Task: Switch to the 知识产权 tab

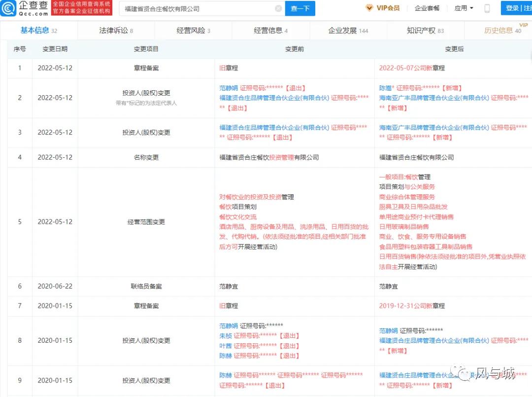Action: pos(426,31)
